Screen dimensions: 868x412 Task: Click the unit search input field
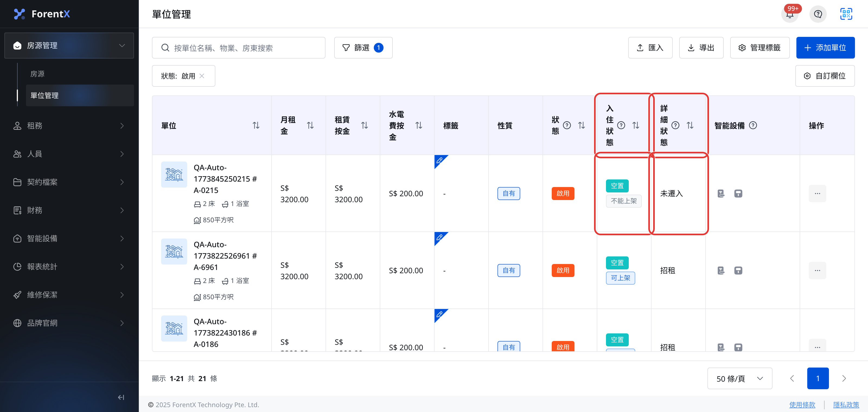[x=239, y=48]
